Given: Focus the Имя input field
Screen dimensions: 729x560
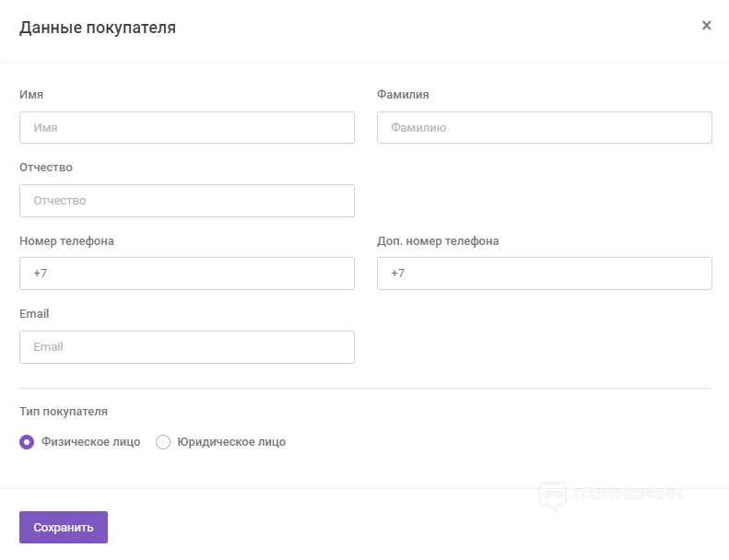Looking at the screenshot, I should (x=187, y=128).
